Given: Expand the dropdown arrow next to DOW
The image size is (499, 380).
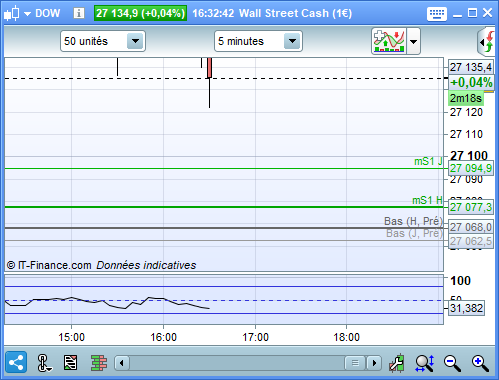Looking at the screenshot, I should point(27,14).
